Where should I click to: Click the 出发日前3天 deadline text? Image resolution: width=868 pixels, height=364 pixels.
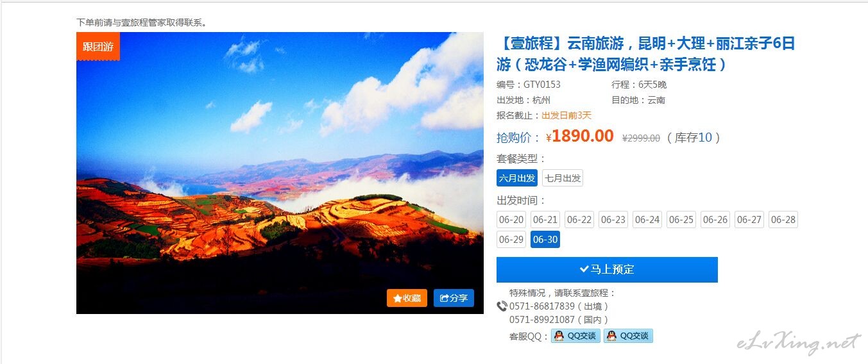click(x=566, y=115)
